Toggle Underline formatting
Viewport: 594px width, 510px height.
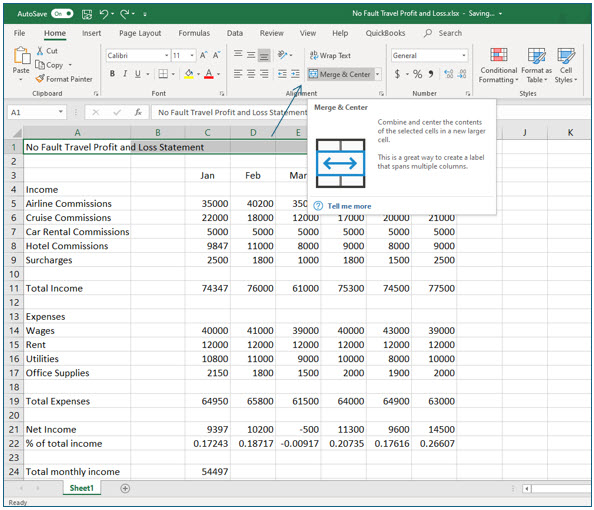[138, 74]
